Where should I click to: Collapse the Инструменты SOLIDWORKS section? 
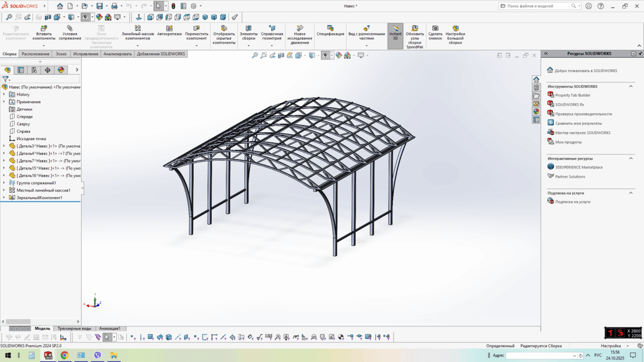[x=631, y=86]
